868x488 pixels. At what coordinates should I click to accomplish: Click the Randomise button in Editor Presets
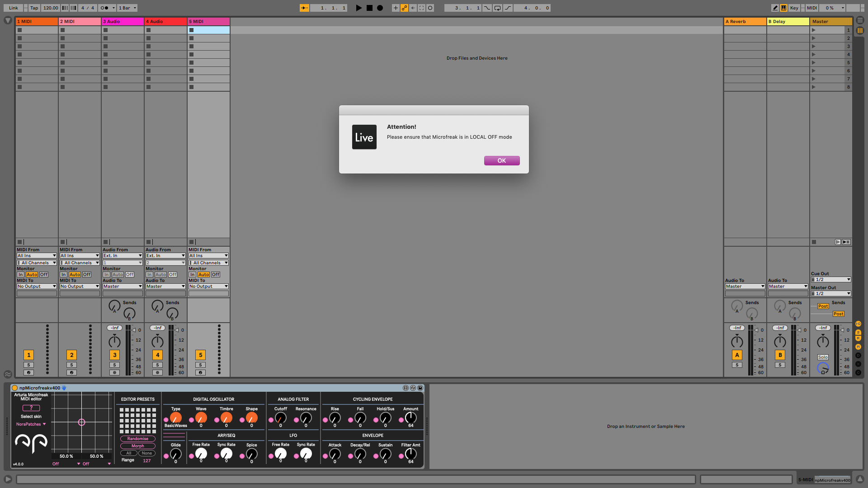click(x=137, y=439)
